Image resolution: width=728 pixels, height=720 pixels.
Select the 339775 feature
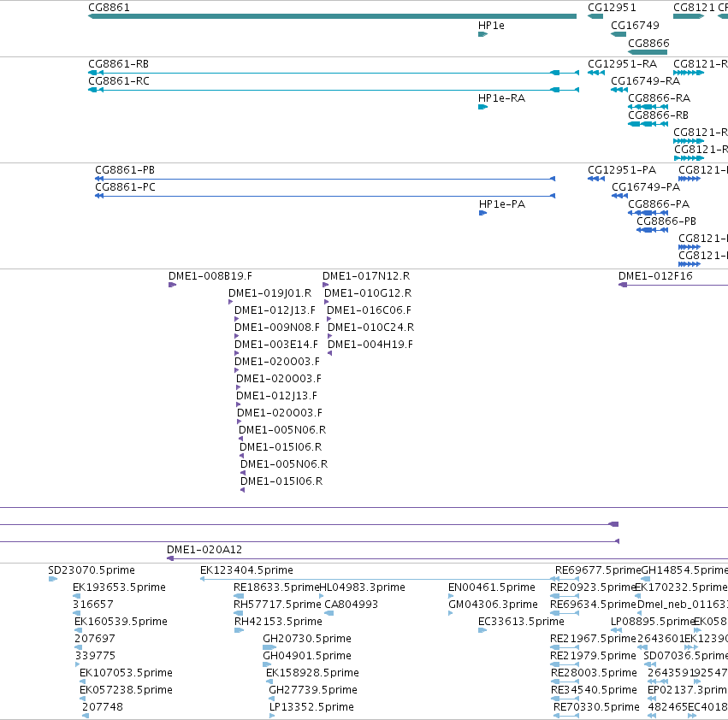(78, 664)
